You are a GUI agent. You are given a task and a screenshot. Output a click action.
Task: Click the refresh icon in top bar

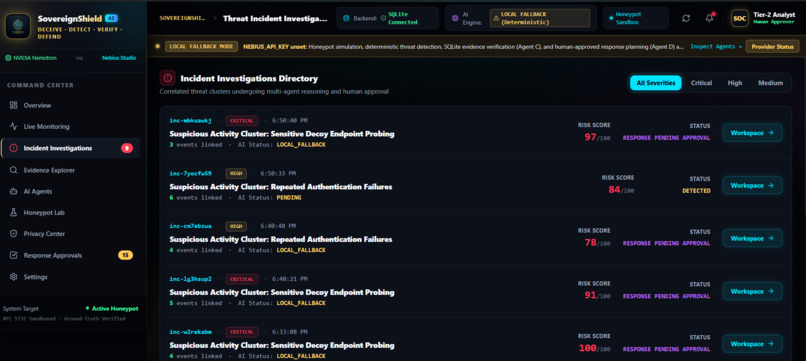686,18
